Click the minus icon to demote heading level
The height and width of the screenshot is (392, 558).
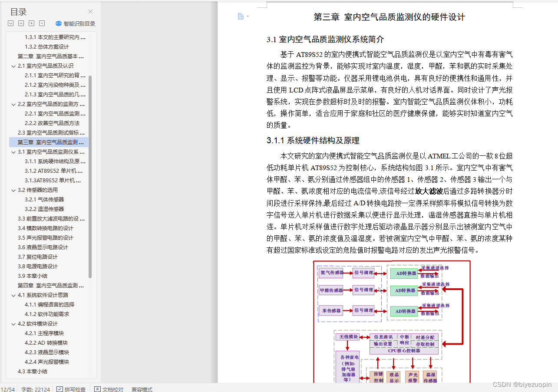tap(42, 23)
